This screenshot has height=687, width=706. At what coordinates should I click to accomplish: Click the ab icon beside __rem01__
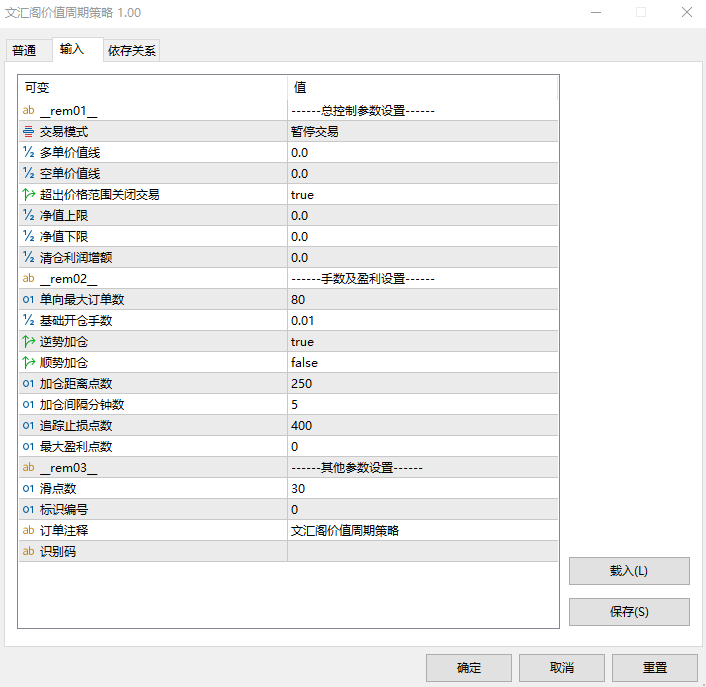pos(28,111)
